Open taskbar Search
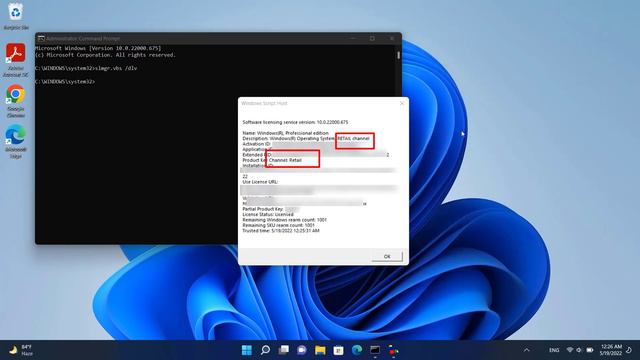 (x=265, y=350)
